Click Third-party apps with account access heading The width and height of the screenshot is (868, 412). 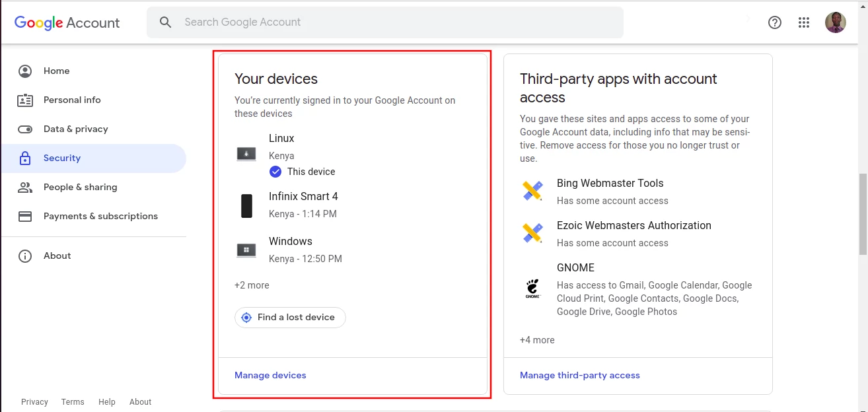click(x=618, y=88)
